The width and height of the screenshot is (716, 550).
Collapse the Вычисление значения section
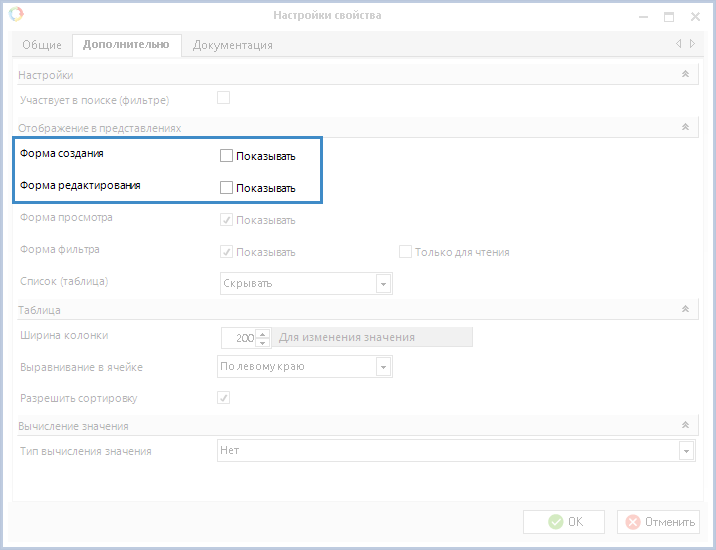(685, 426)
